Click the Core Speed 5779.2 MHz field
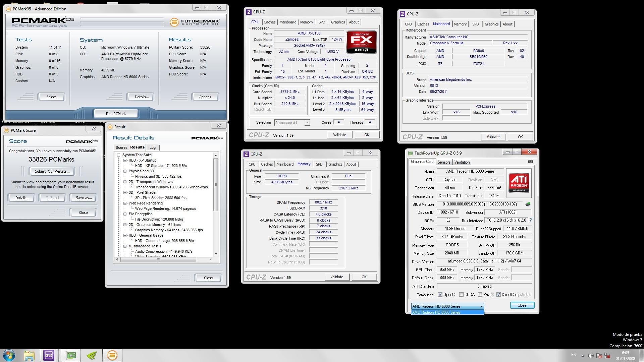The height and width of the screenshot is (362, 644). 290,92
